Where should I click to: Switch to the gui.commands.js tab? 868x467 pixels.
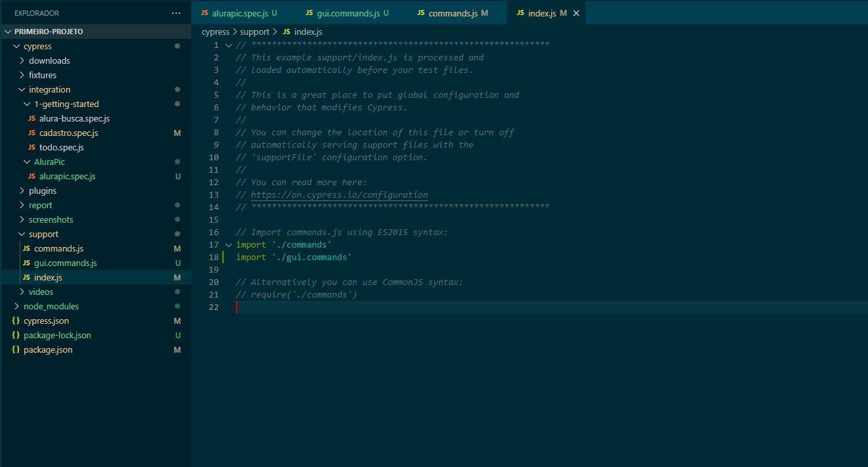[352, 13]
